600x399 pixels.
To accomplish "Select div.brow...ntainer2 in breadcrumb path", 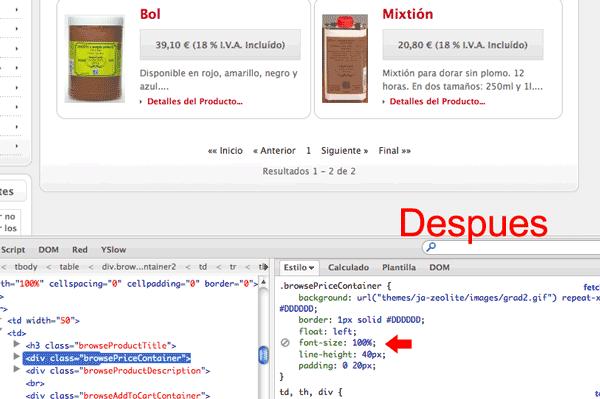I will click(x=139, y=267).
